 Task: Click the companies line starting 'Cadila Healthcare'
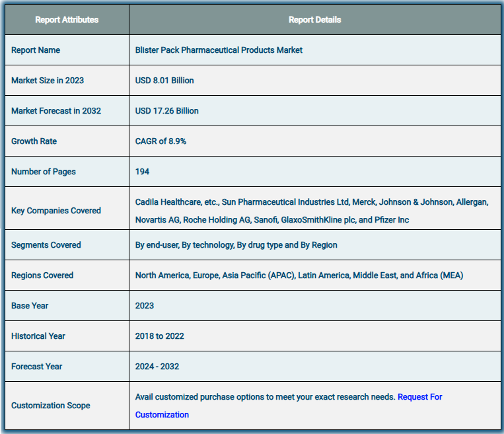point(312,202)
